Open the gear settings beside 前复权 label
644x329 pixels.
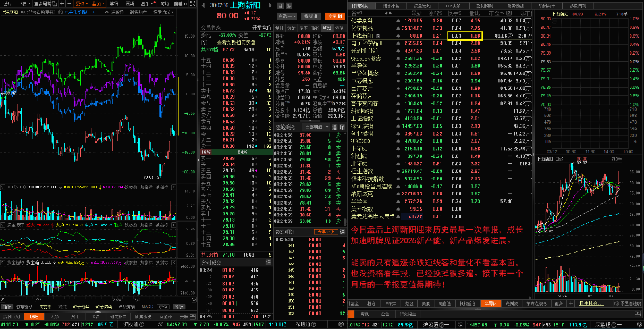tap(61, 12)
